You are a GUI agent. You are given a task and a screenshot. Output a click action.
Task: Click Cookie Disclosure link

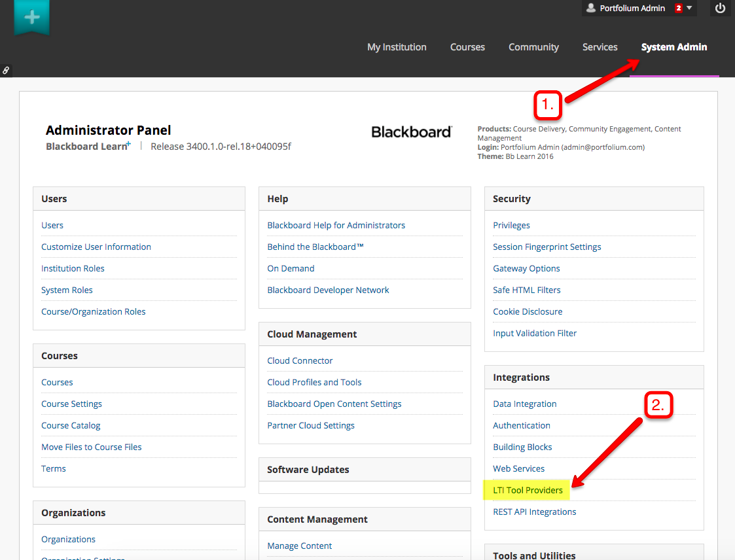click(x=528, y=311)
